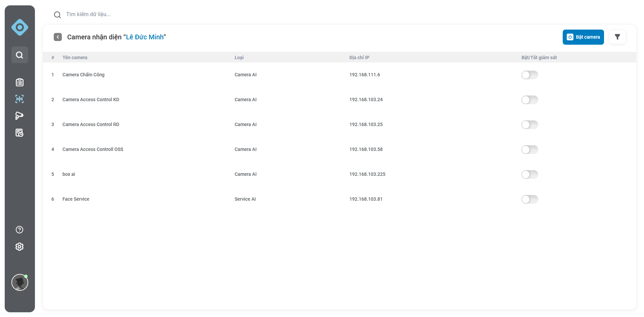Screen dimensions: 644x317
Task: Open the clipboard list sidebar icon
Action: pos(19,82)
